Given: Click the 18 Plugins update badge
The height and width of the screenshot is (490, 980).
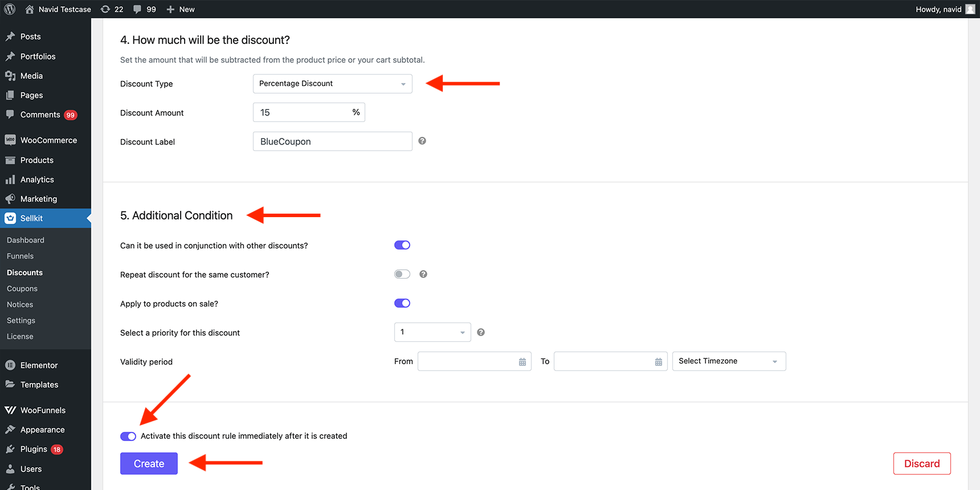Looking at the screenshot, I should (57, 450).
